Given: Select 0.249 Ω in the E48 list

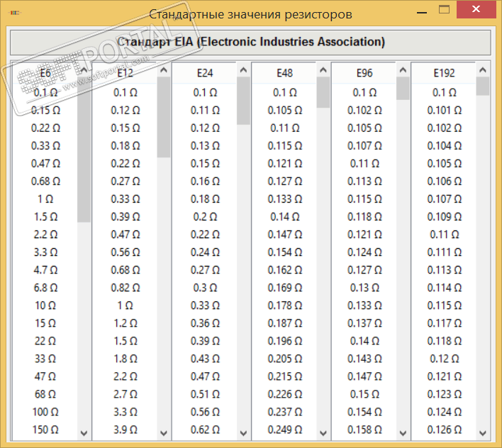Looking at the screenshot, I should 284,430.
